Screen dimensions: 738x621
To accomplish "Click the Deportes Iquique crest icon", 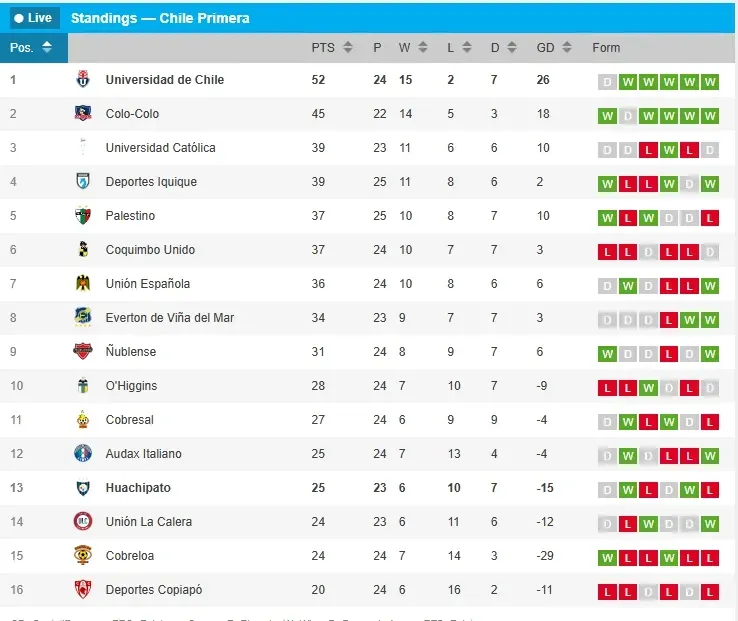I will pyautogui.click(x=83, y=182).
